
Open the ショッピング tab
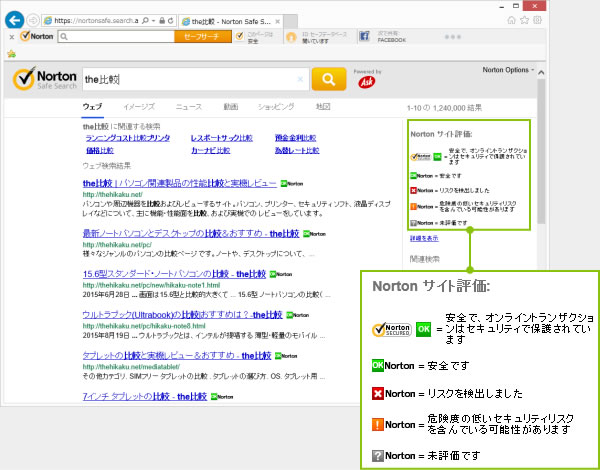click(276, 107)
